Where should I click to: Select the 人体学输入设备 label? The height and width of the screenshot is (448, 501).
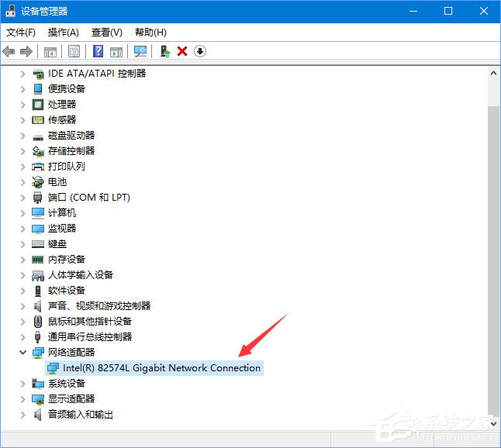click(x=81, y=275)
